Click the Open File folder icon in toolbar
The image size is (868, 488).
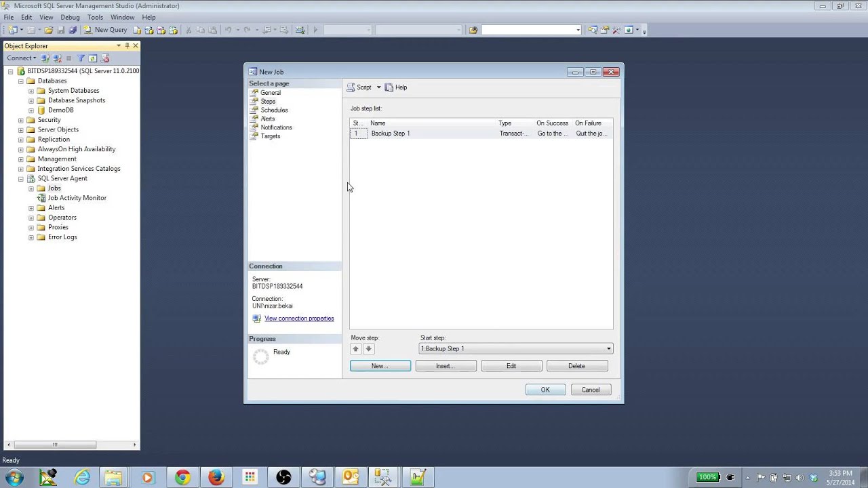click(x=48, y=30)
